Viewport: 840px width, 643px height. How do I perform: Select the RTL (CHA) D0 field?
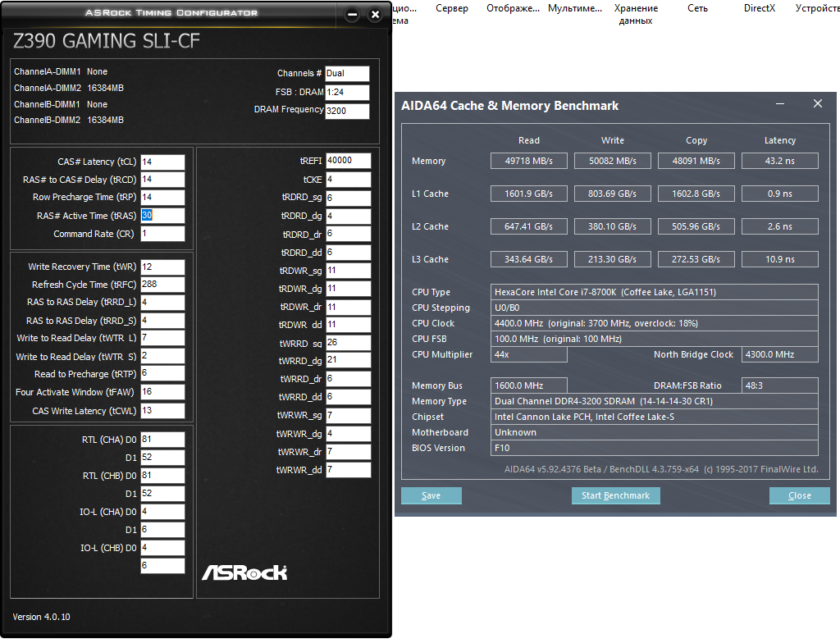pyautogui.click(x=163, y=440)
